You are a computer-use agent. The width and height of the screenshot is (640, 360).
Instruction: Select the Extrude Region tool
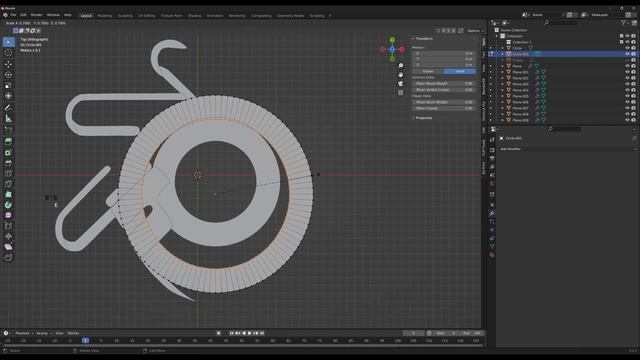[x=8, y=141]
